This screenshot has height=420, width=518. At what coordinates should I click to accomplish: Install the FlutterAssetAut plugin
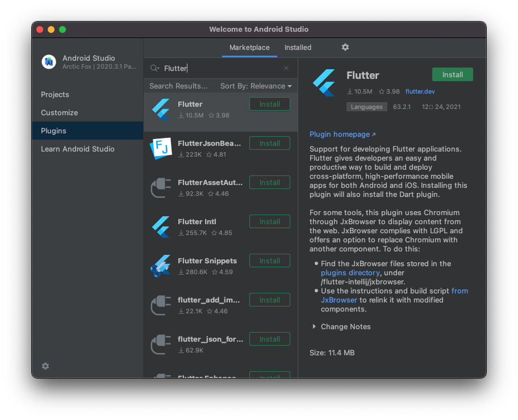point(270,182)
